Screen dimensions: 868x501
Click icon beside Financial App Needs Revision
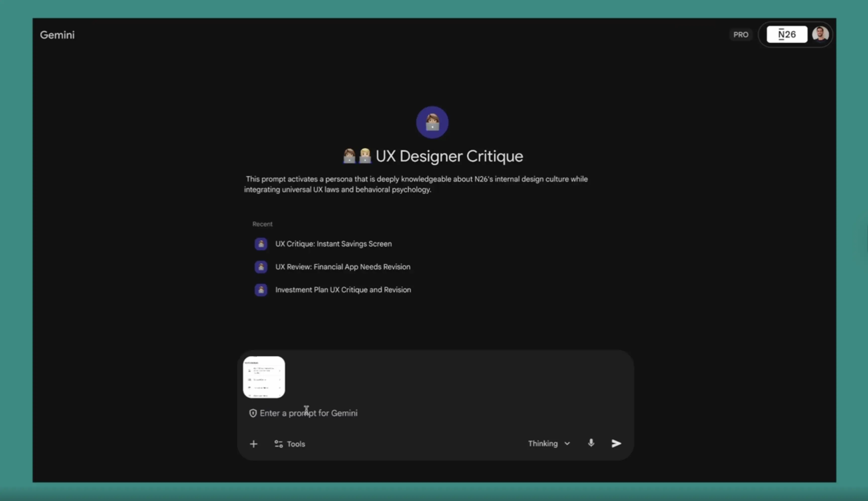pos(261,267)
